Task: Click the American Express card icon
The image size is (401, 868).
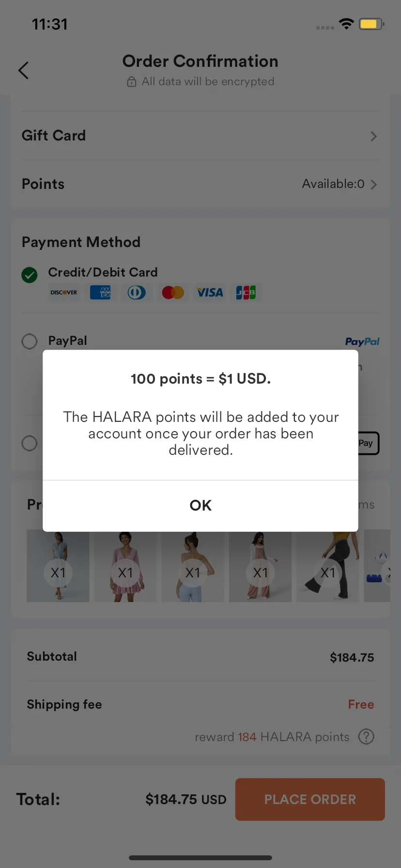Action: 101,293
